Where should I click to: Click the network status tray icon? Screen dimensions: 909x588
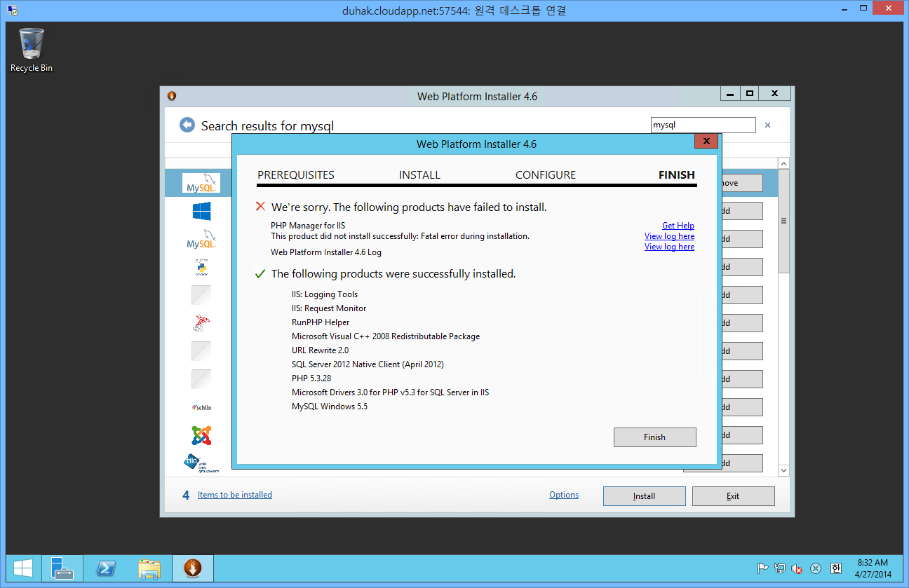click(780, 568)
